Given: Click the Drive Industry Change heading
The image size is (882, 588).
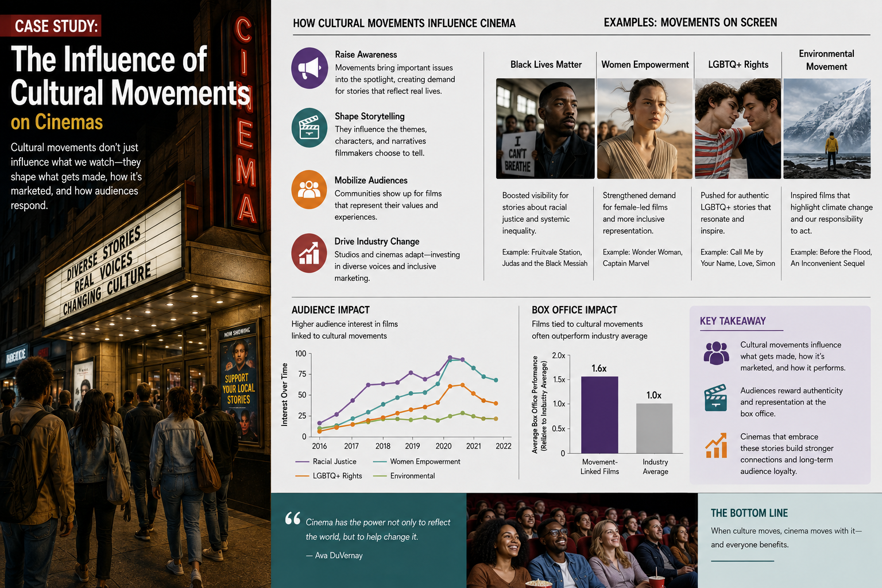Looking at the screenshot, I should pyautogui.click(x=377, y=241).
